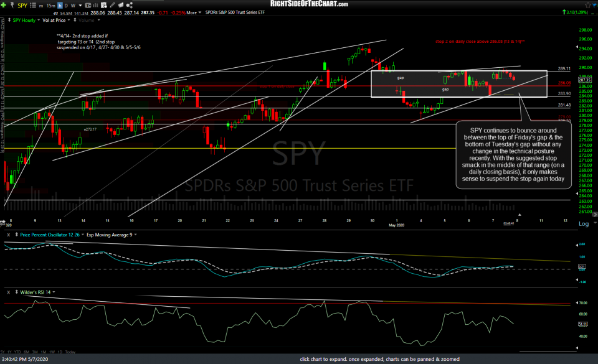Switch the chart to the Daily timeframe
Screen dimensions: 598x364
(66, 5)
